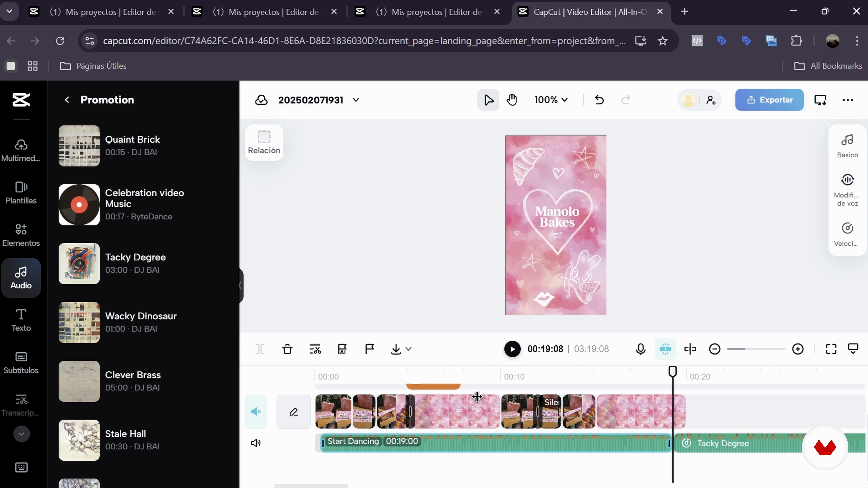Open Modificador de voz tab
This screenshot has width=868, height=488.
(x=847, y=190)
